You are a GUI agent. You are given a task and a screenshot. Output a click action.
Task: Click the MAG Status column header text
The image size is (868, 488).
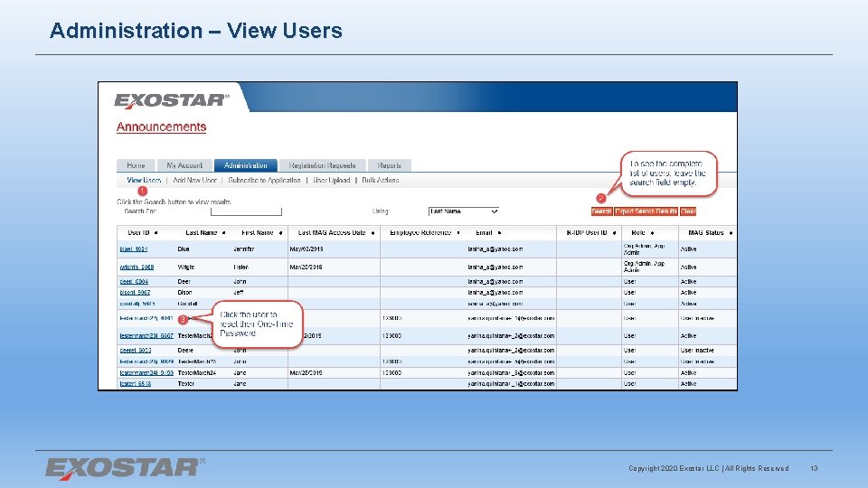coord(706,233)
